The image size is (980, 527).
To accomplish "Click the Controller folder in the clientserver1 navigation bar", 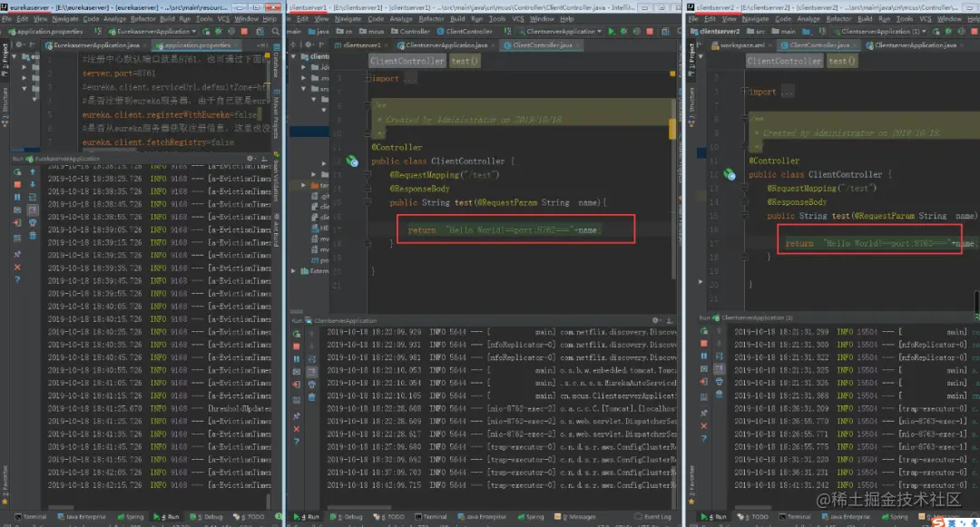I will pyautogui.click(x=410, y=31).
